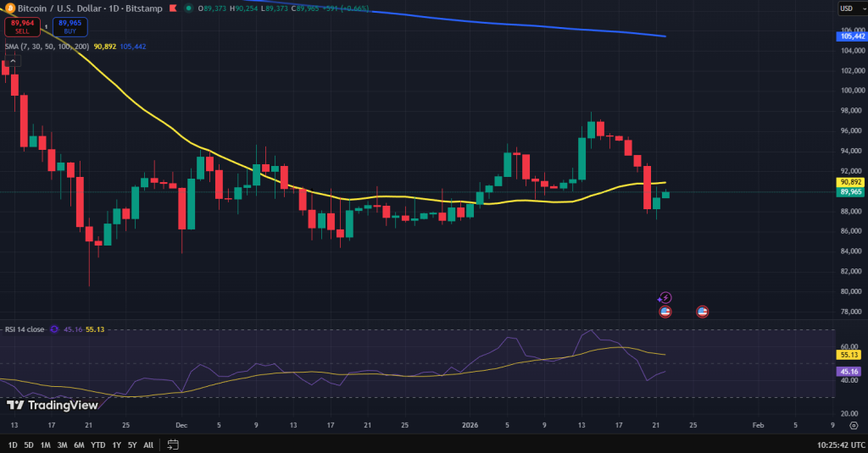Click the TradingView logo

click(x=53, y=406)
